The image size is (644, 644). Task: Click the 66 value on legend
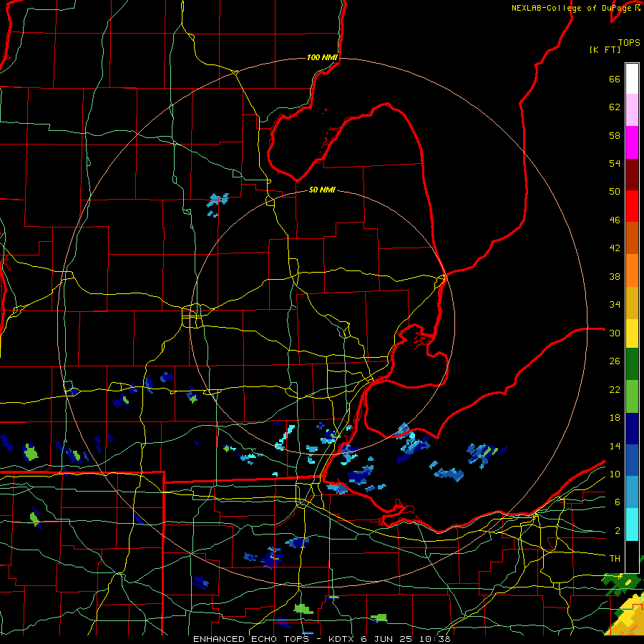pyautogui.click(x=615, y=79)
